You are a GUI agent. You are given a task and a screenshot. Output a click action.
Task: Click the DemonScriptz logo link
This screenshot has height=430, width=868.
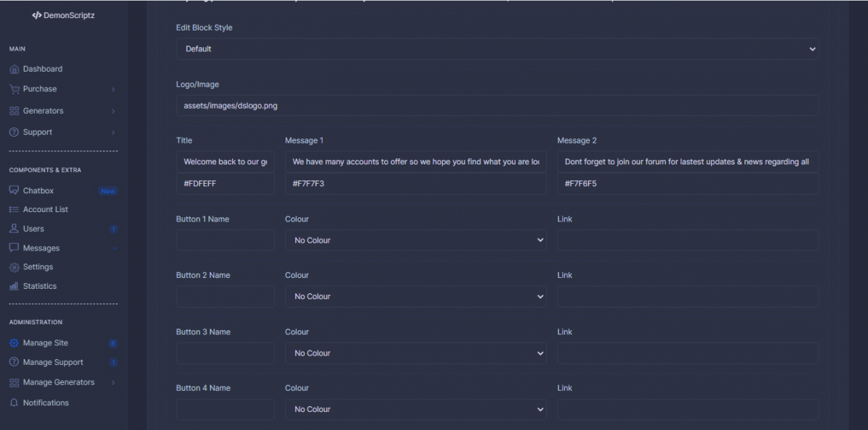click(64, 14)
